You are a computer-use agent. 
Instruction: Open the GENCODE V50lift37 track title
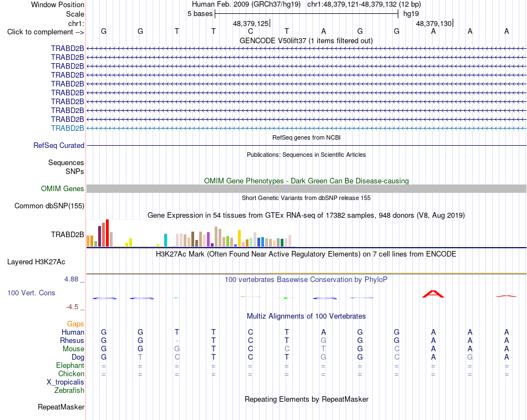(x=306, y=40)
